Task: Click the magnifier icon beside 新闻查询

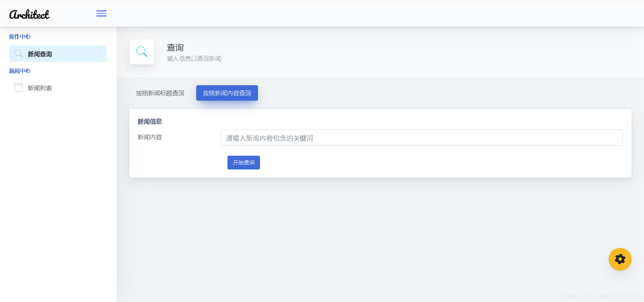Action: coord(18,53)
